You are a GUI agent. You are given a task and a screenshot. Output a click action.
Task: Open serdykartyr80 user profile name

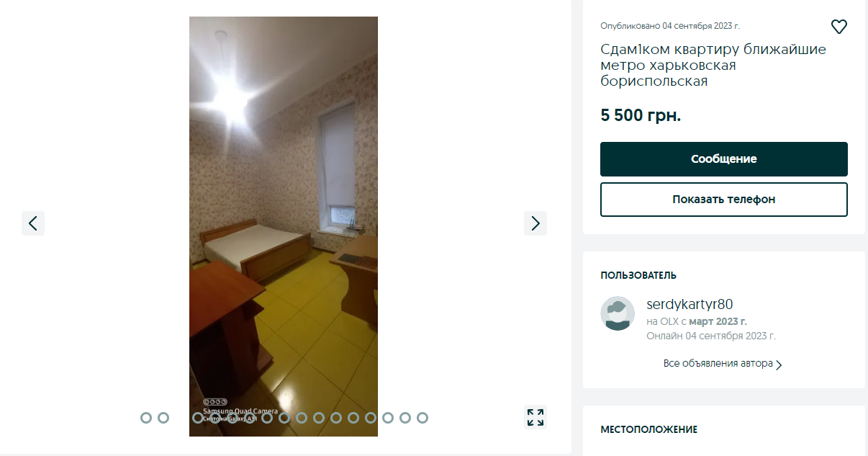click(x=690, y=304)
